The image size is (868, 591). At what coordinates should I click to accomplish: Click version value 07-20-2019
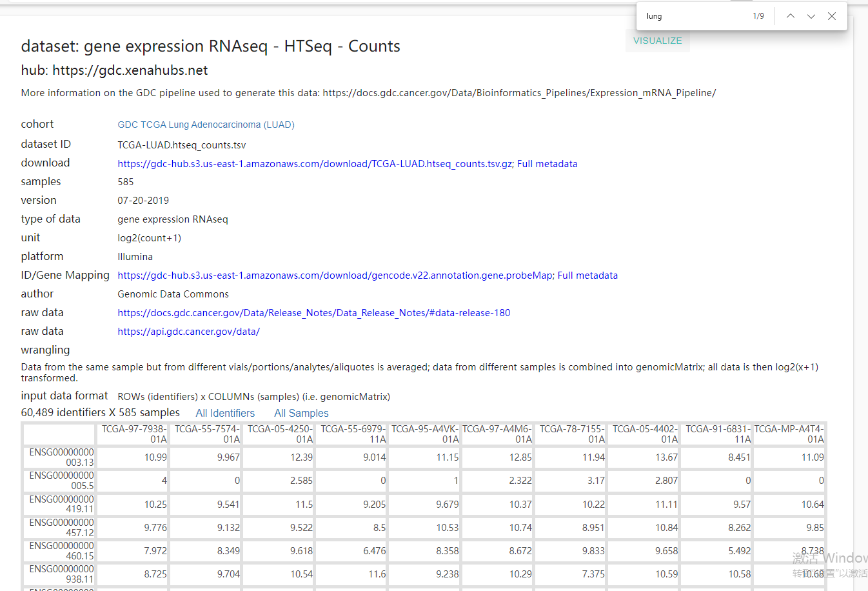(143, 201)
